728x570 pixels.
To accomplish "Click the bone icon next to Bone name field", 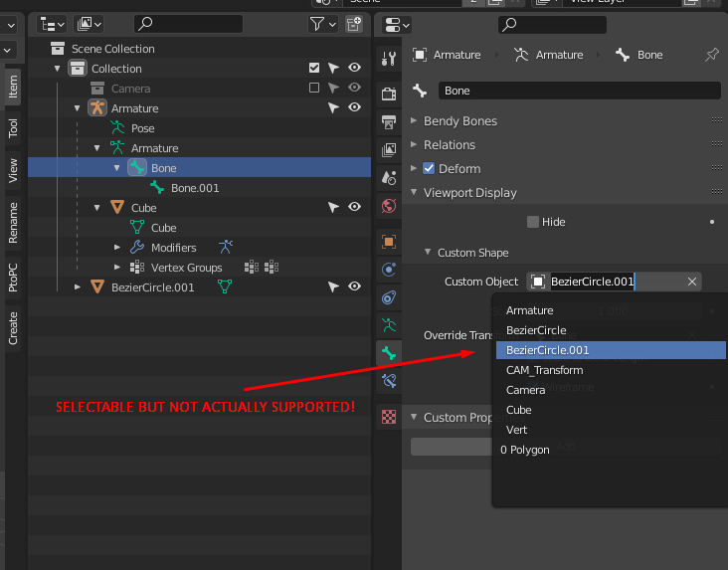I will click(x=420, y=91).
